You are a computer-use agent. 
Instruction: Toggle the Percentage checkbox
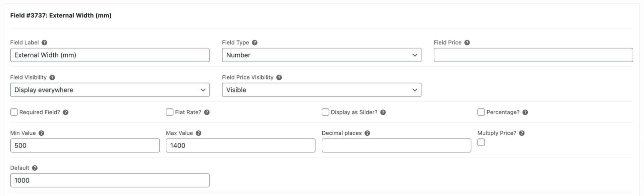[x=481, y=112]
